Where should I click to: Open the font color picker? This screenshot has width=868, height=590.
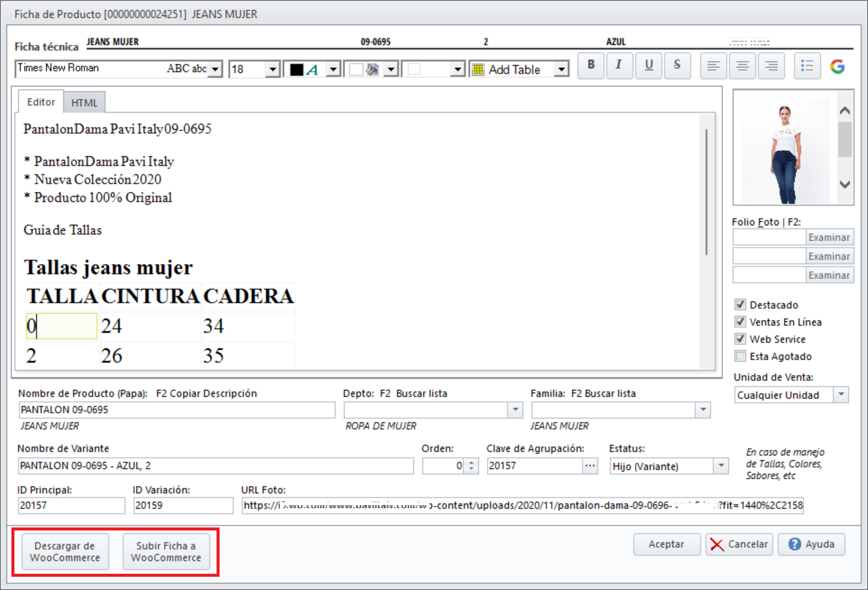(333, 69)
